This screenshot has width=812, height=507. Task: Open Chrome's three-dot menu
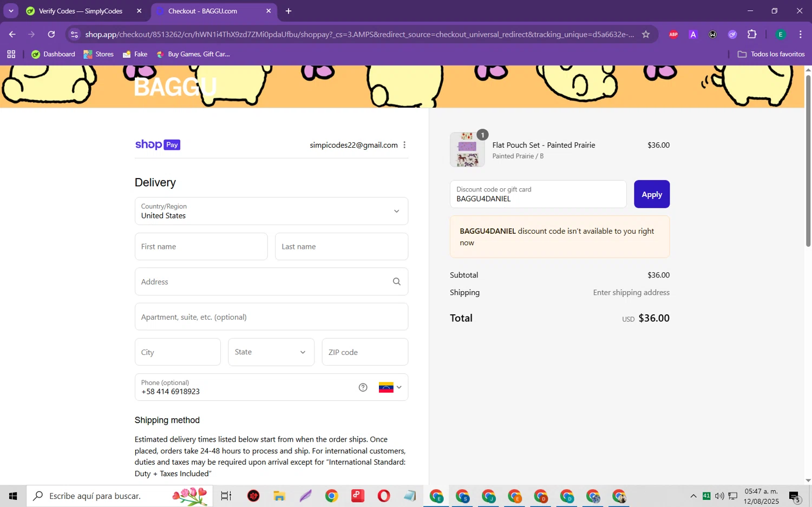point(801,34)
